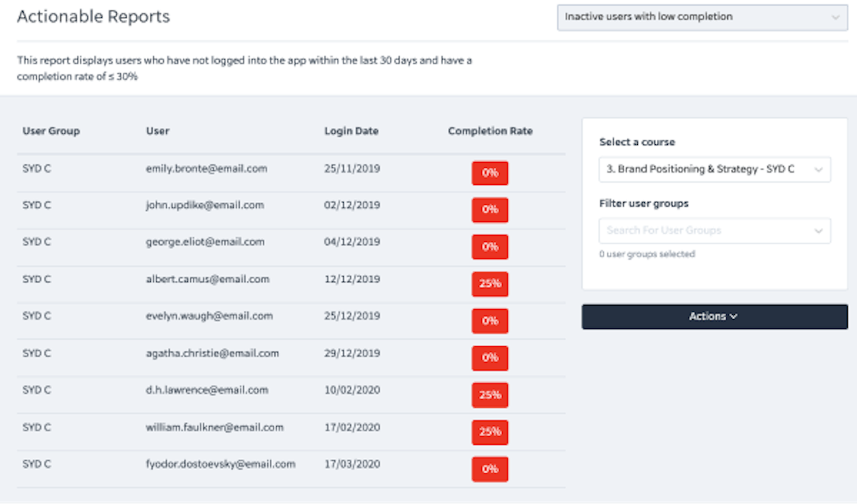Image resolution: width=857 pixels, height=504 pixels.
Task: Click the Actionable Reports heading
Action: tap(94, 16)
